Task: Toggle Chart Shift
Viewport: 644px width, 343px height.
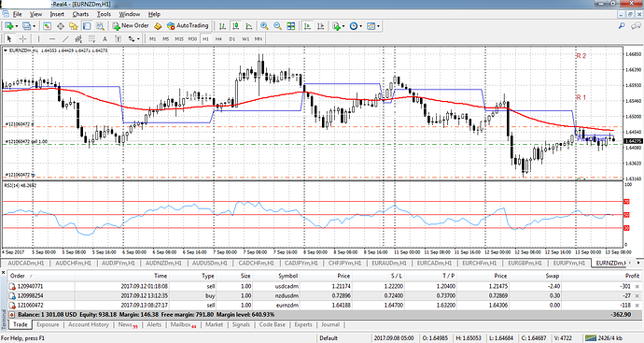Action: point(321,26)
